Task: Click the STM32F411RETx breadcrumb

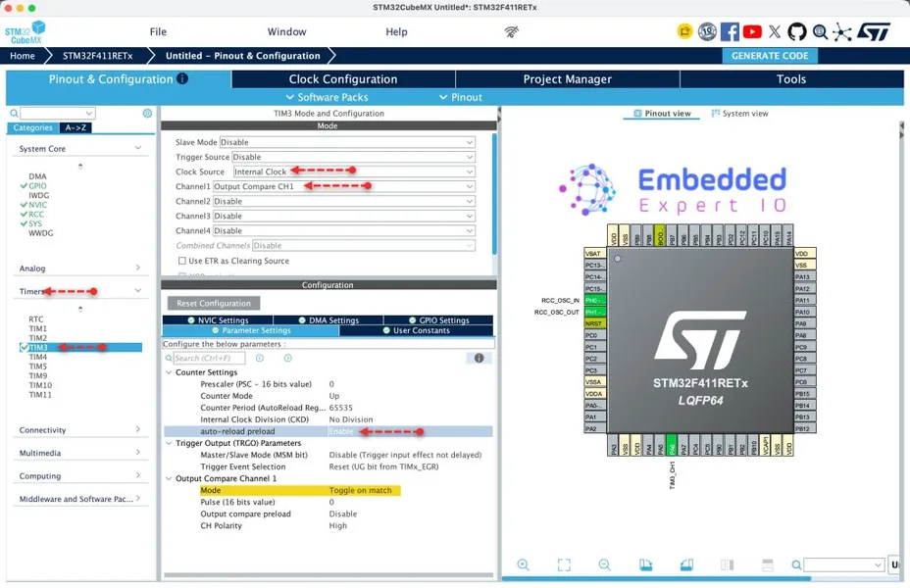Action: pos(97,56)
